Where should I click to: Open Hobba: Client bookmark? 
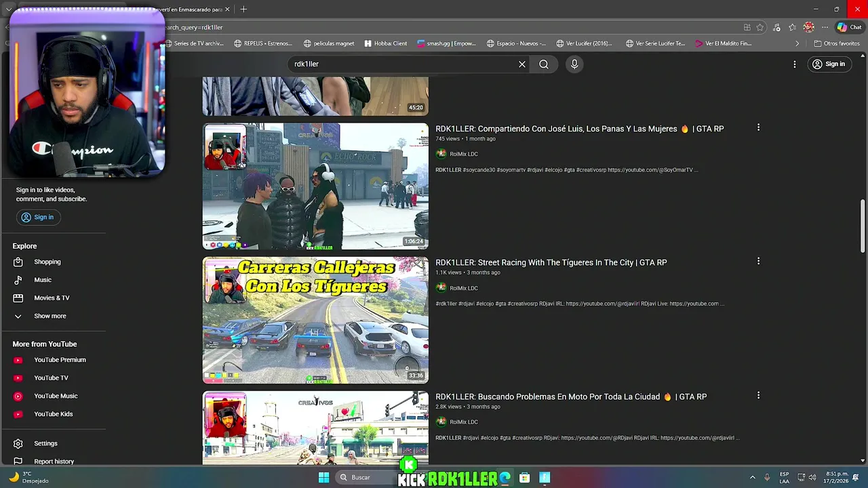[x=386, y=43]
